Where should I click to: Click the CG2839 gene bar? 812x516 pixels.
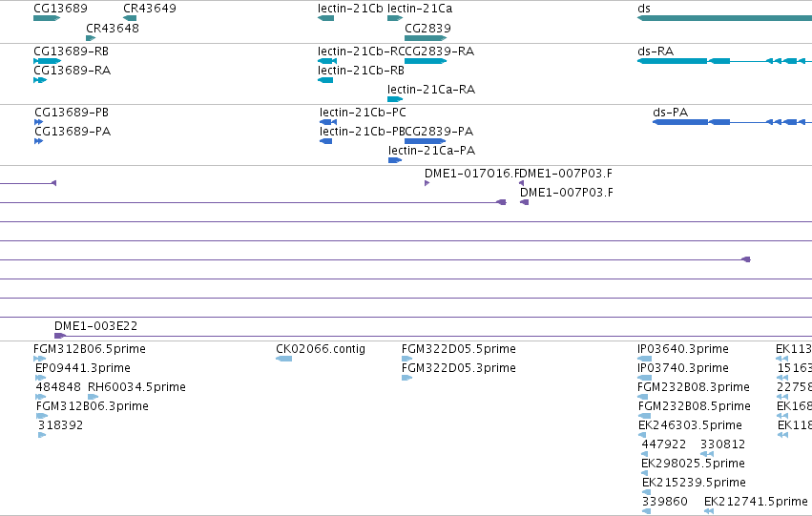coord(426,38)
